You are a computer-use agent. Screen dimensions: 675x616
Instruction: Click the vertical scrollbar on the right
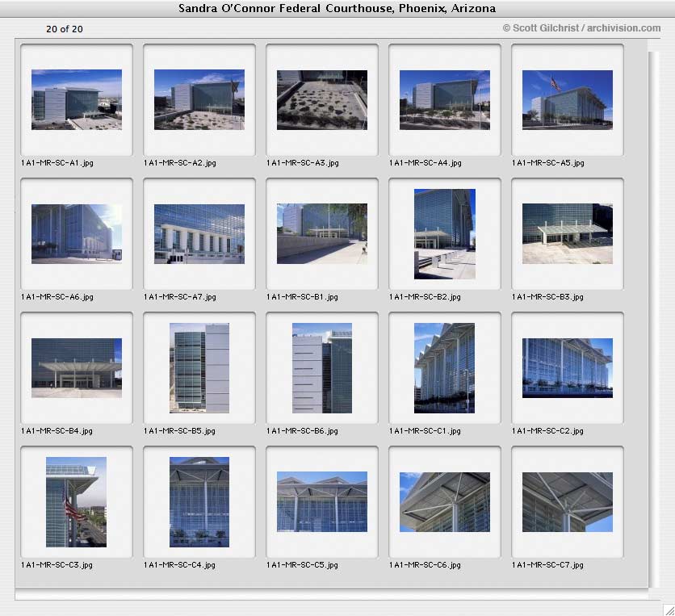tap(654, 320)
